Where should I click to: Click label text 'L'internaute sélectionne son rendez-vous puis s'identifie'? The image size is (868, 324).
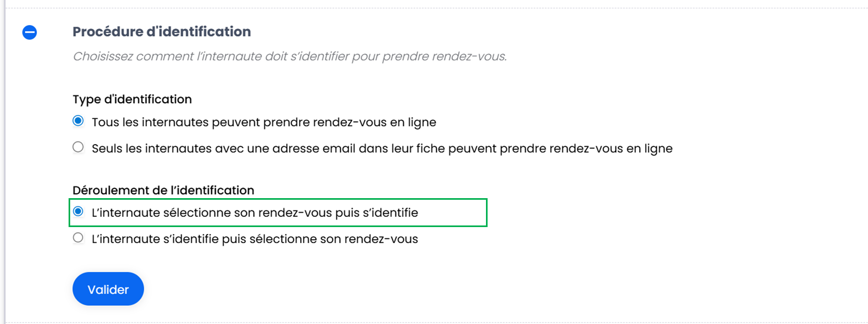[x=255, y=213]
